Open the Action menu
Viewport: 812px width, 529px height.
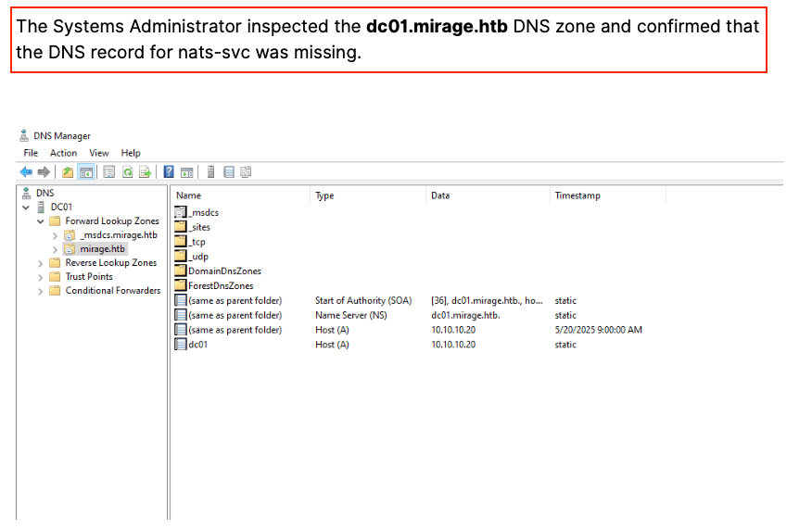click(x=64, y=153)
